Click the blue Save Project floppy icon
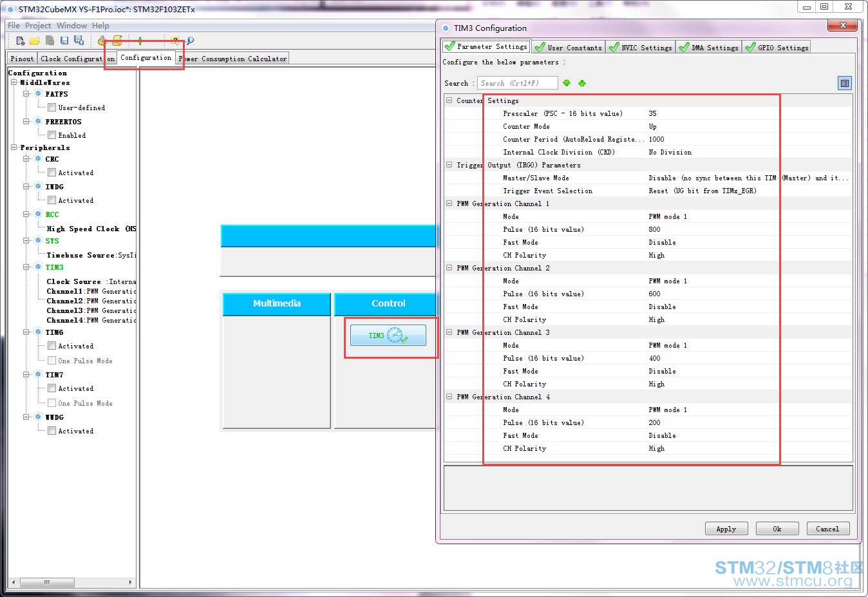 click(x=64, y=41)
